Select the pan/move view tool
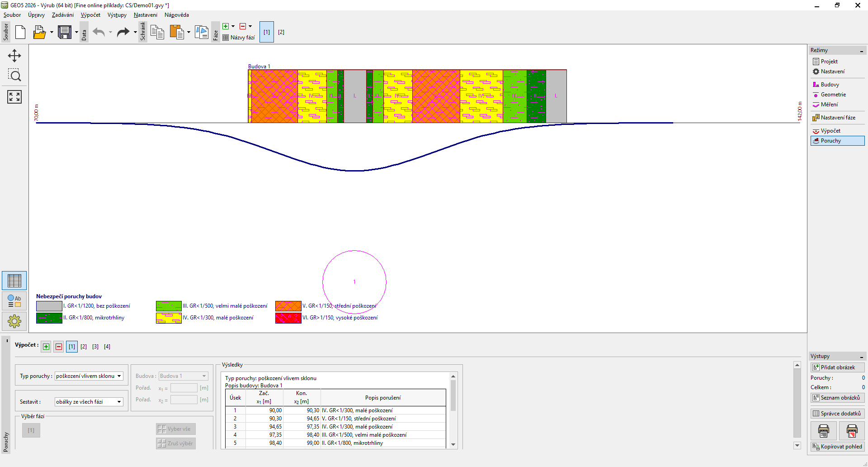Viewport: 868px width, 467px height. coord(14,56)
